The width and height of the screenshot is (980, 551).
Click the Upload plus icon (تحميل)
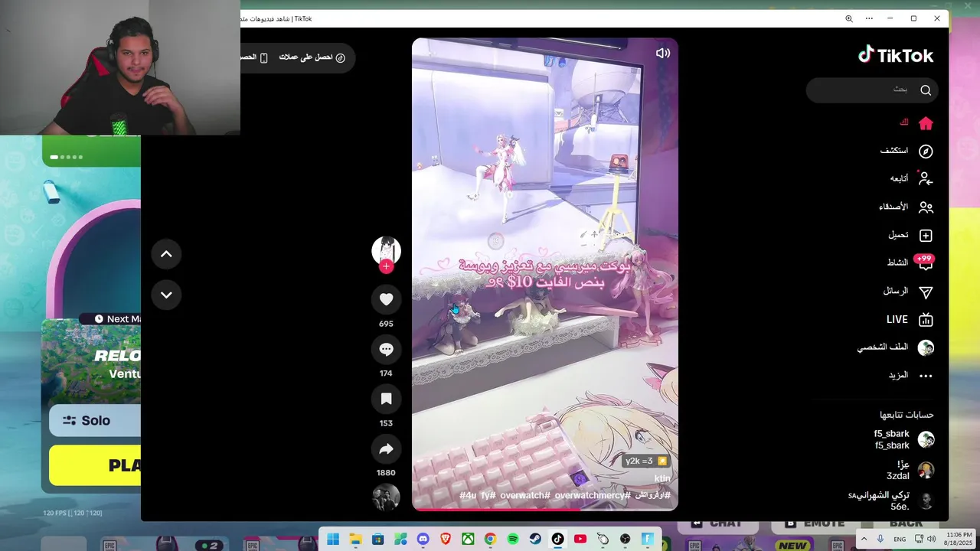[x=926, y=236]
